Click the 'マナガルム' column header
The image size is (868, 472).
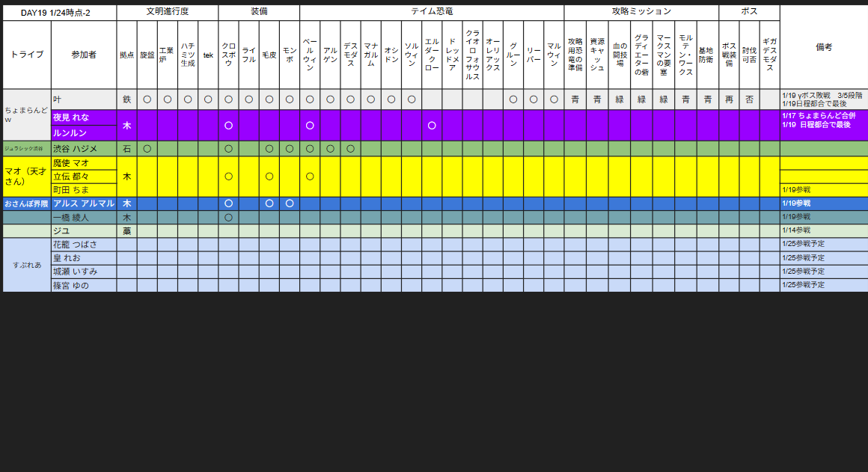click(371, 55)
